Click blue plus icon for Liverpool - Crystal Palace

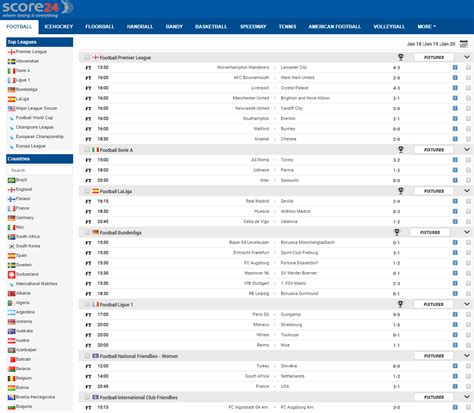point(455,88)
